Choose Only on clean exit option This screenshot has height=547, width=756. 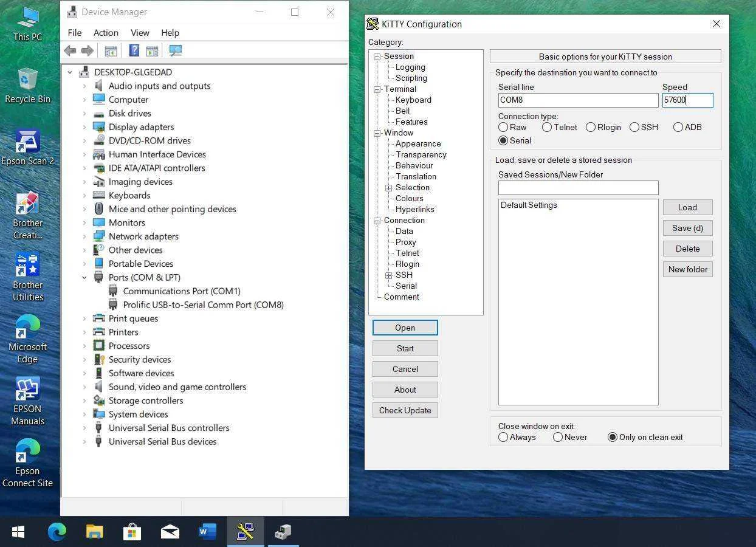[613, 437]
